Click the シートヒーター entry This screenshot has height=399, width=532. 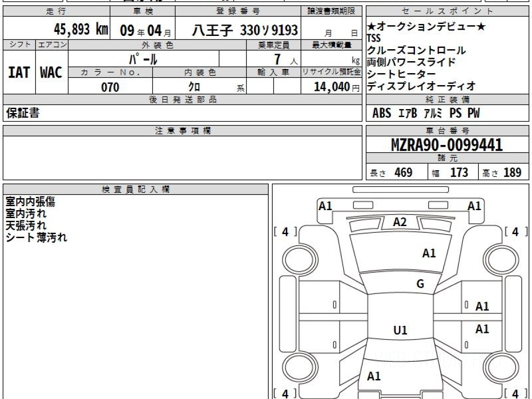point(401,74)
